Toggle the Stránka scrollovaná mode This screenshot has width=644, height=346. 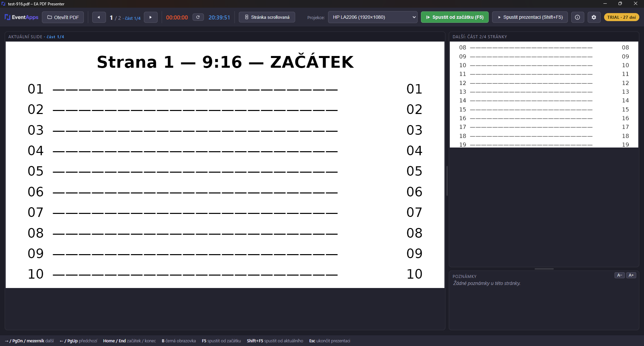tap(267, 17)
